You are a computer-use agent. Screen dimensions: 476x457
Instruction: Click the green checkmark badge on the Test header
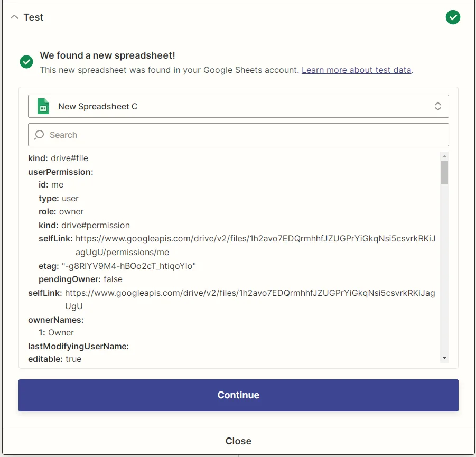click(x=453, y=17)
